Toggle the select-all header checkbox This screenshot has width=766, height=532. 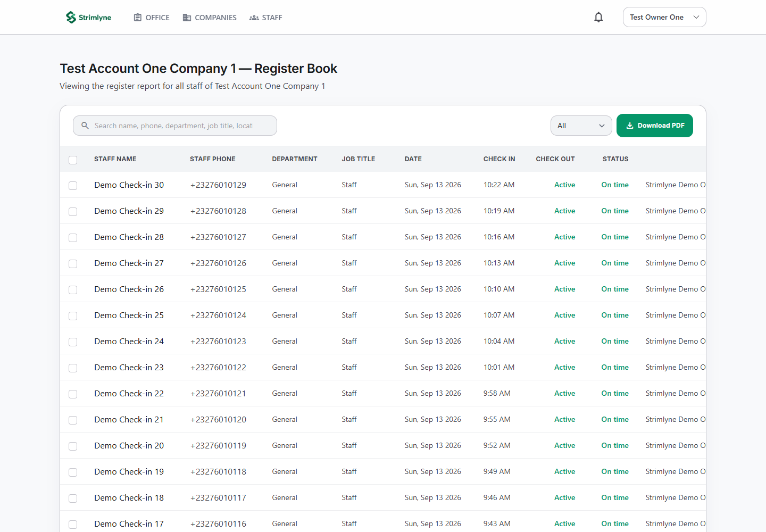[x=73, y=160]
